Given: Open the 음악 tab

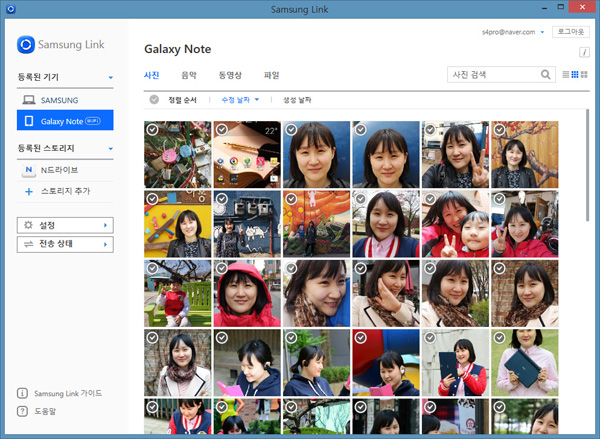Looking at the screenshot, I should click(x=189, y=75).
